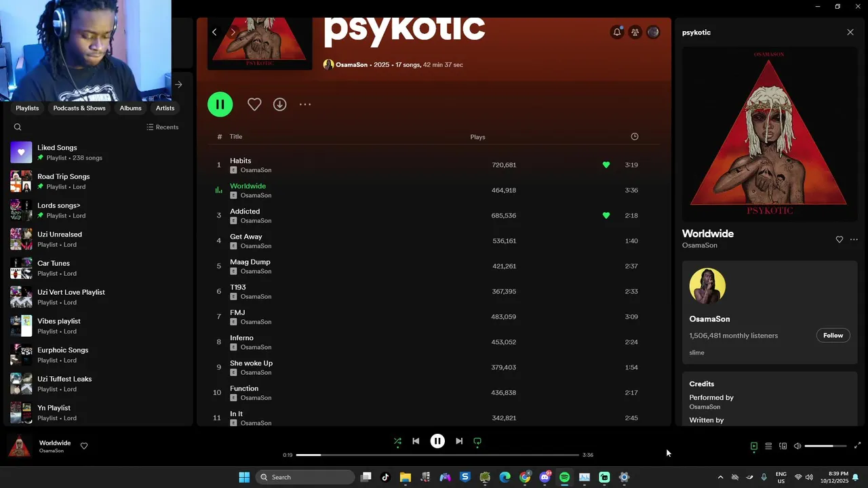The width and height of the screenshot is (868, 488).
Task: Click Worldwide cover art in player bar
Action: click(20, 446)
